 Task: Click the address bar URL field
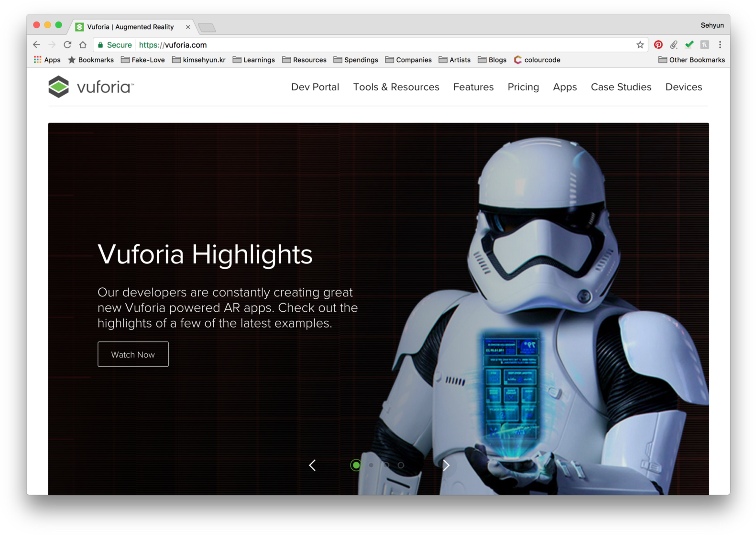click(x=335, y=45)
